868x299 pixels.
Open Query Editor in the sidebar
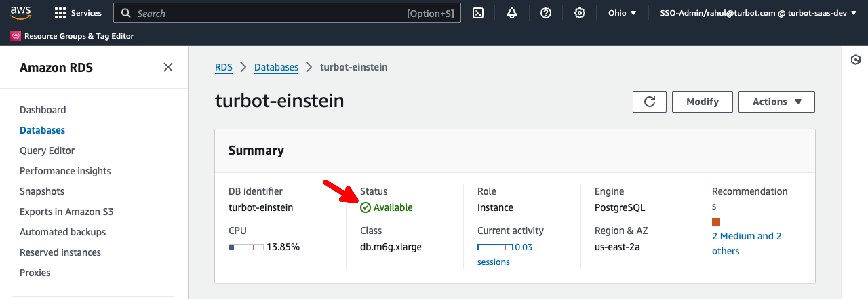(x=47, y=151)
